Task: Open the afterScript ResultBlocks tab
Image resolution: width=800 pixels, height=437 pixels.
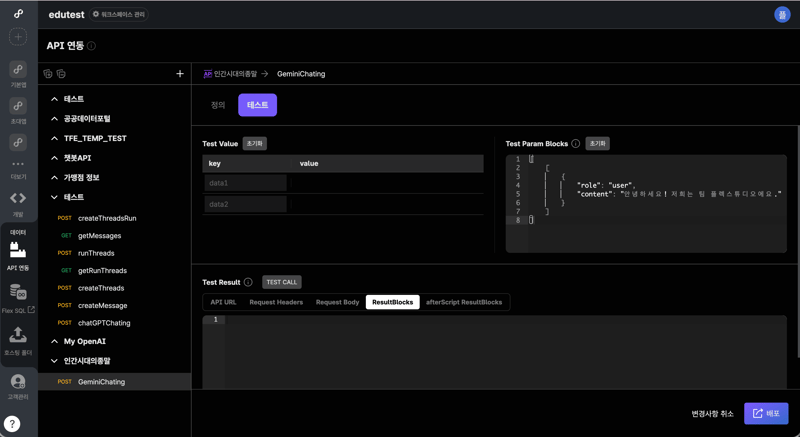Action: [x=464, y=302]
